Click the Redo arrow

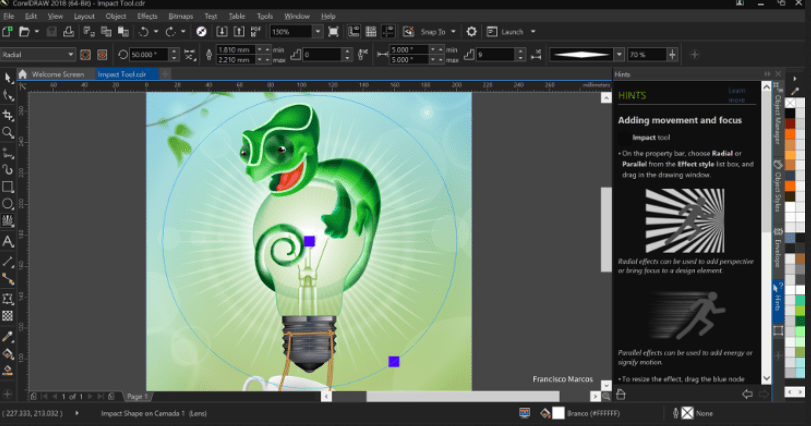click(170, 32)
